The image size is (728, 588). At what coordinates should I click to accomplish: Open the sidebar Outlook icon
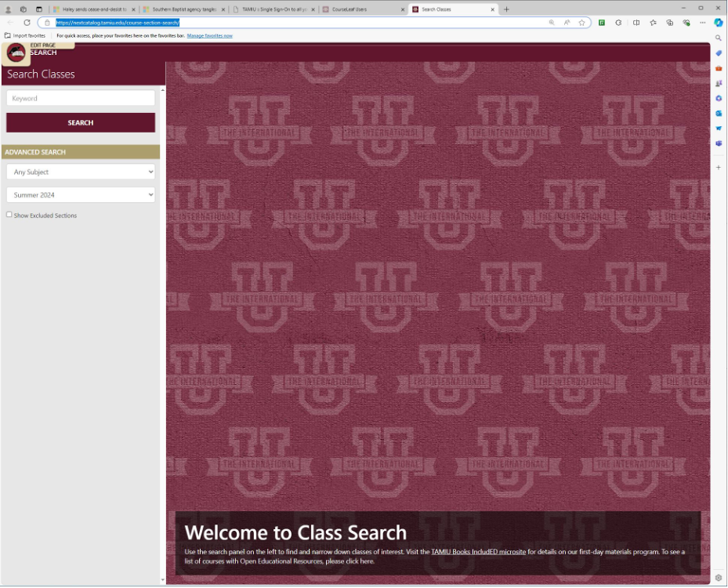[x=719, y=114]
